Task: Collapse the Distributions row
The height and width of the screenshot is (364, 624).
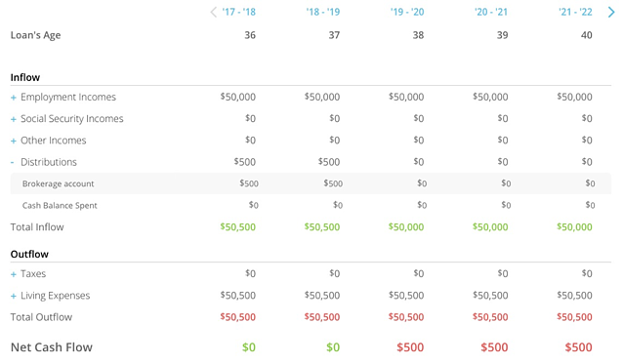Action: (x=13, y=162)
